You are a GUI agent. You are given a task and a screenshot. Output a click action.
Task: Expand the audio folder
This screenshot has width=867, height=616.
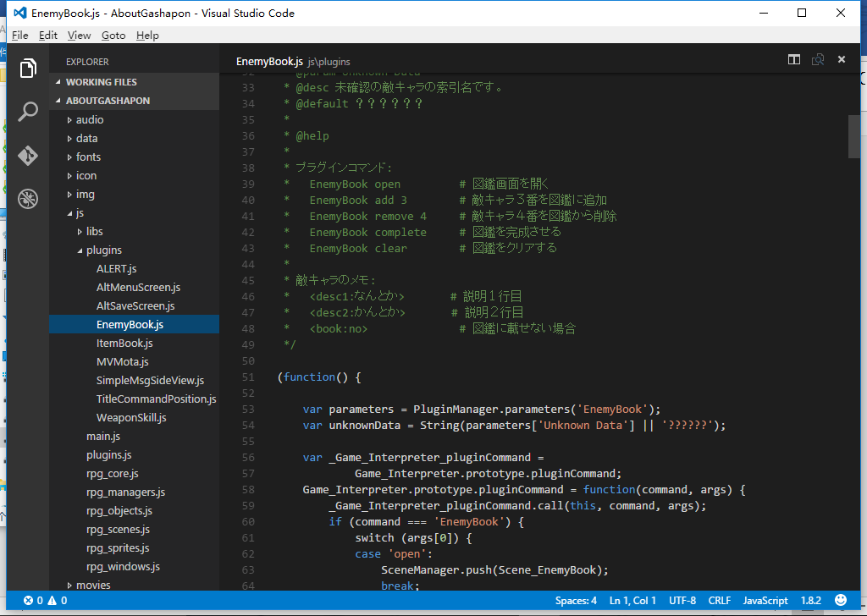tap(69, 120)
